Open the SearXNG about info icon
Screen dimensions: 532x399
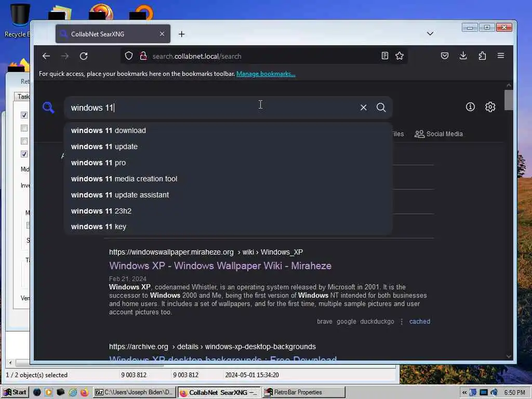470,107
